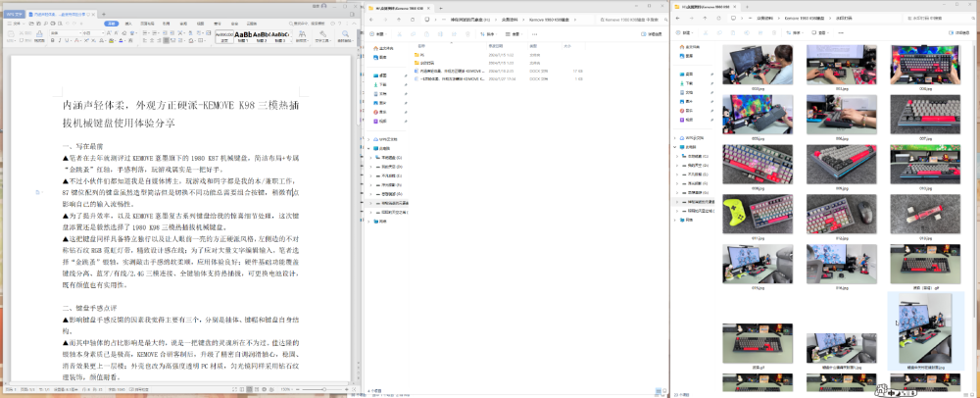
Task: Collapse 此电脑 in middle Explorer tree
Action: (369, 148)
